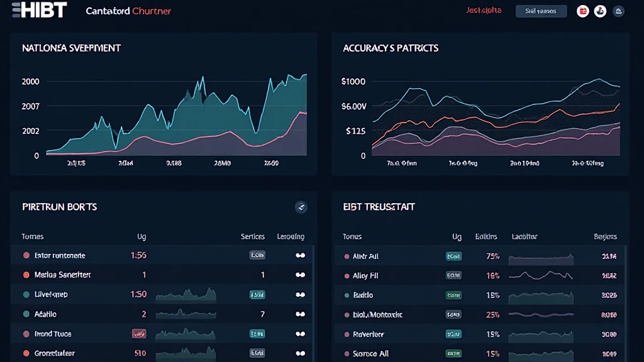This screenshot has width=644, height=362.
Task: Sort by the Tornes column in Piretrun Borts
Action: pyautogui.click(x=33, y=237)
